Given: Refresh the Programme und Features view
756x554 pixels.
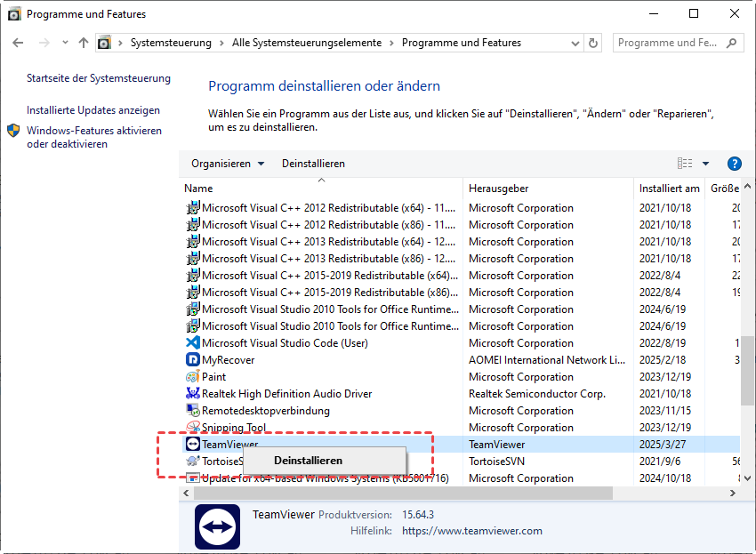Looking at the screenshot, I should (593, 43).
